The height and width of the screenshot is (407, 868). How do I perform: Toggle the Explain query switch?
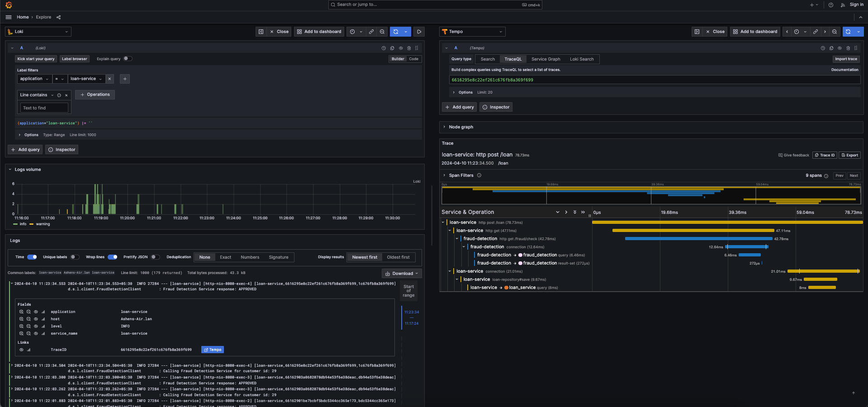coord(128,59)
